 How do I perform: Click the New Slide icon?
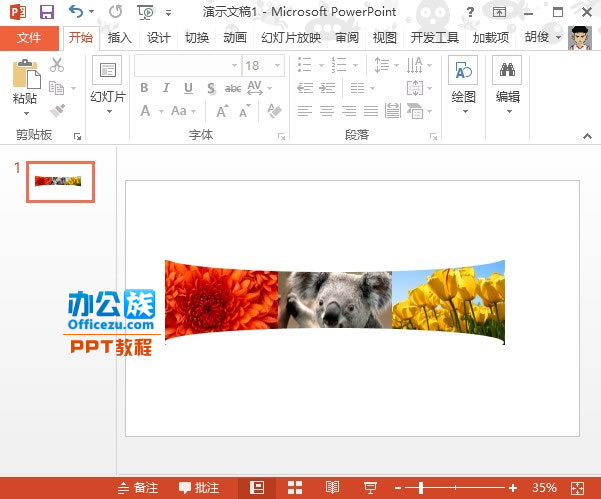(107, 72)
